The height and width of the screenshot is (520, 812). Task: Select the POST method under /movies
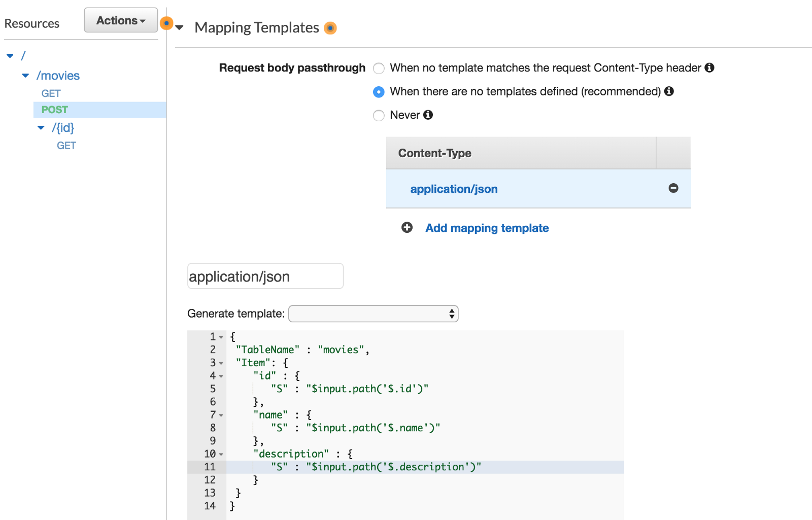coord(55,110)
